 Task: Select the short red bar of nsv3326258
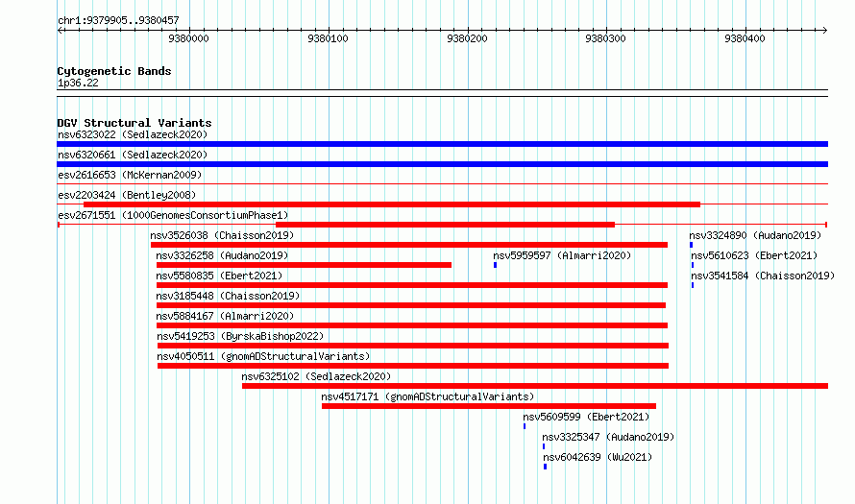click(x=304, y=265)
